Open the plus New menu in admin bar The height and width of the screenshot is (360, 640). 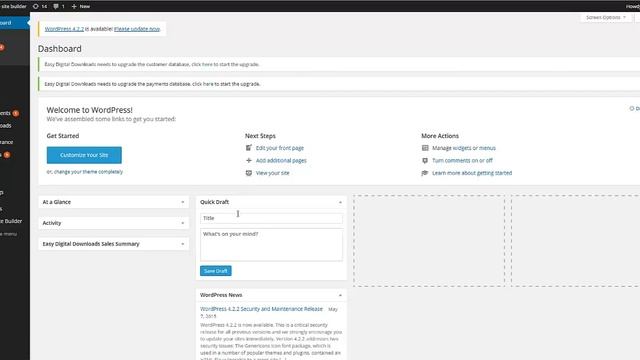point(81,6)
